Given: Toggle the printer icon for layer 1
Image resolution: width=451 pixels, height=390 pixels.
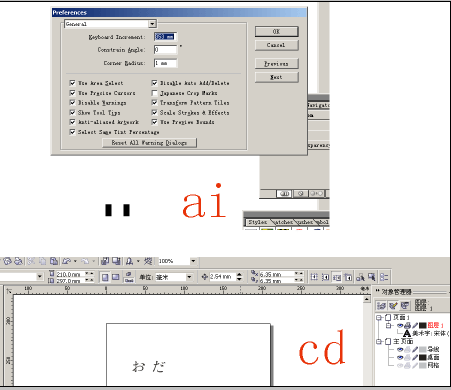Looking at the screenshot, I should point(407,325).
